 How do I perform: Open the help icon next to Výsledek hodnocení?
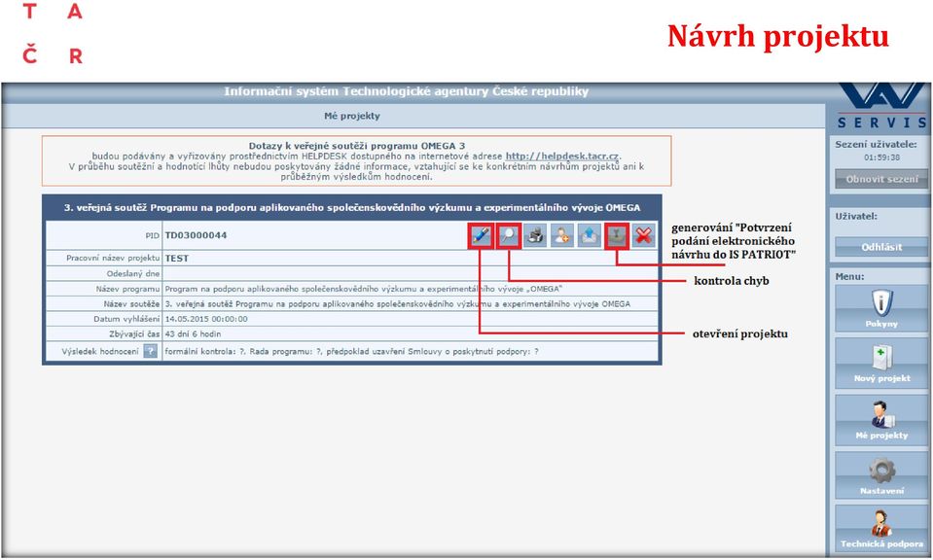tap(151, 351)
